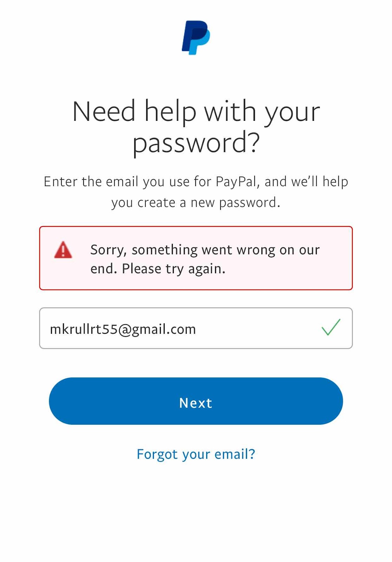Screen dimensions: 392x562
Task: Click the pink error alert box background
Action: pyautogui.click(x=196, y=258)
